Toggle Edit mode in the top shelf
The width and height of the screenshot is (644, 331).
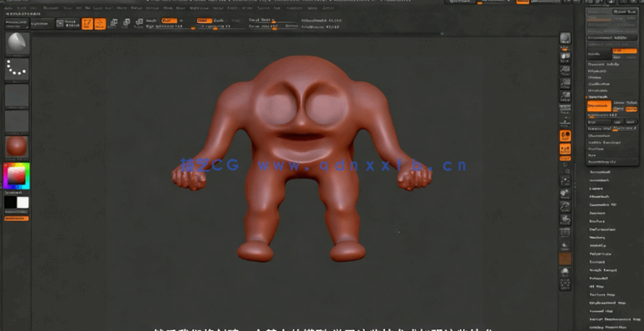(x=87, y=24)
